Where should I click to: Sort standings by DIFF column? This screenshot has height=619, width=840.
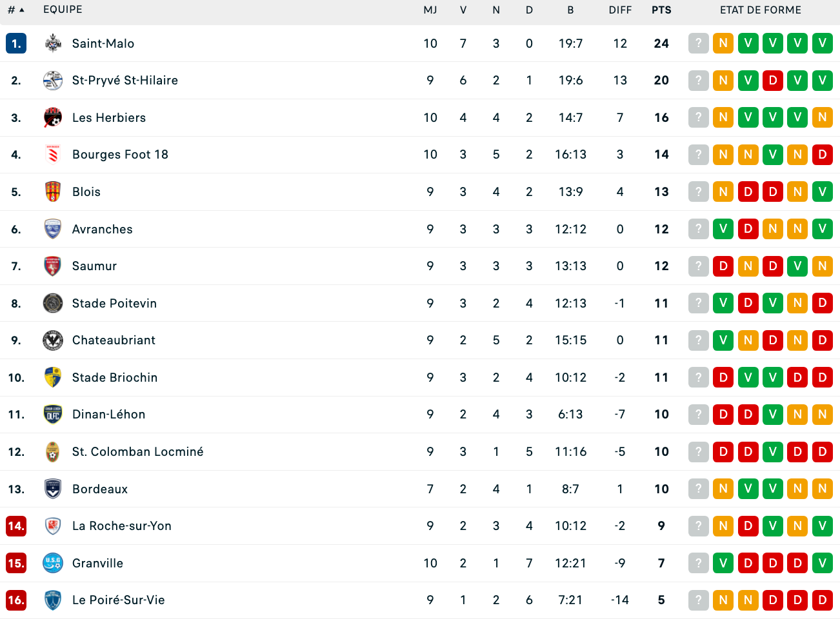point(620,10)
